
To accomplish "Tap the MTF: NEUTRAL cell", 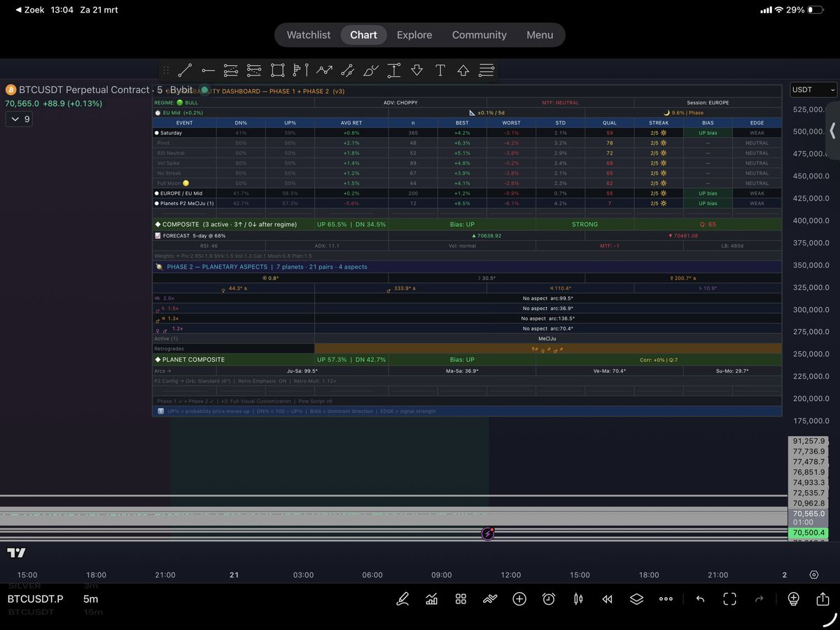I will [x=561, y=103].
